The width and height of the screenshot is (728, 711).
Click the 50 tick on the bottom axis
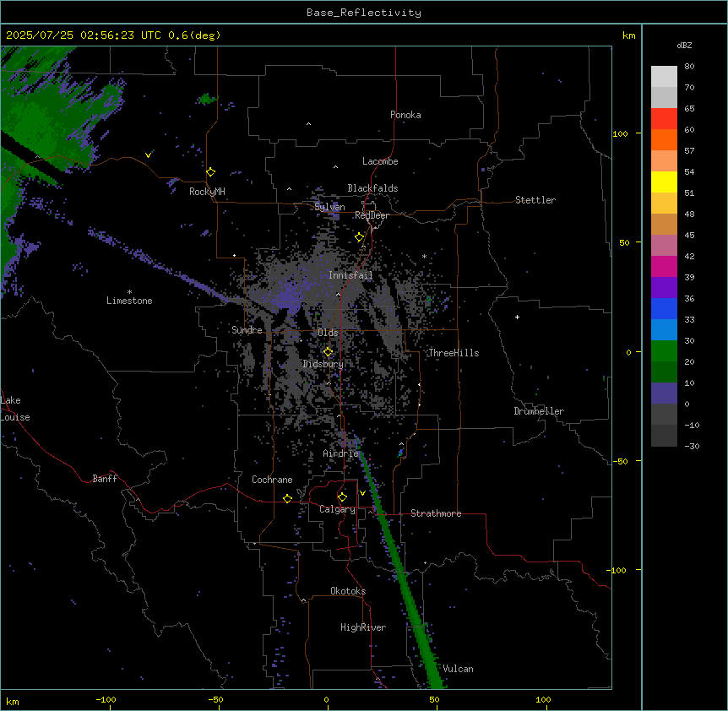click(x=434, y=699)
